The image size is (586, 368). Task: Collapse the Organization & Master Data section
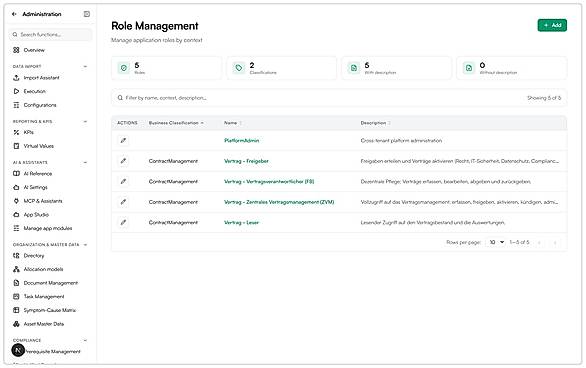point(85,245)
